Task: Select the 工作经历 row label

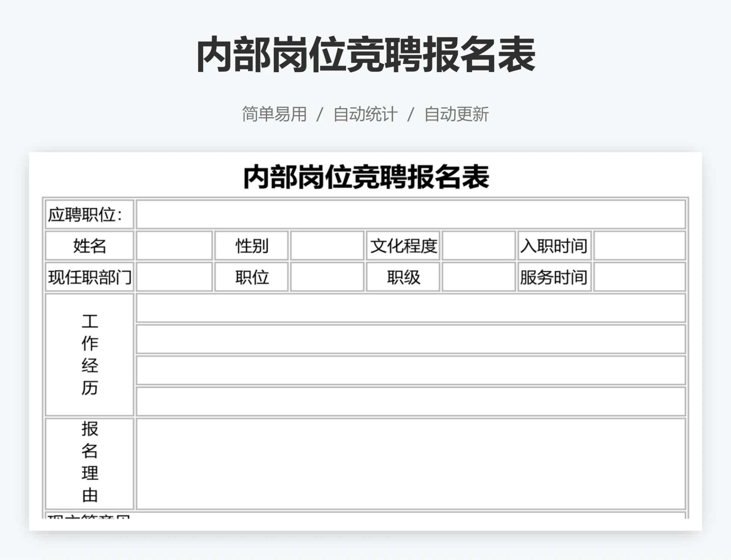Action: (x=89, y=354)
